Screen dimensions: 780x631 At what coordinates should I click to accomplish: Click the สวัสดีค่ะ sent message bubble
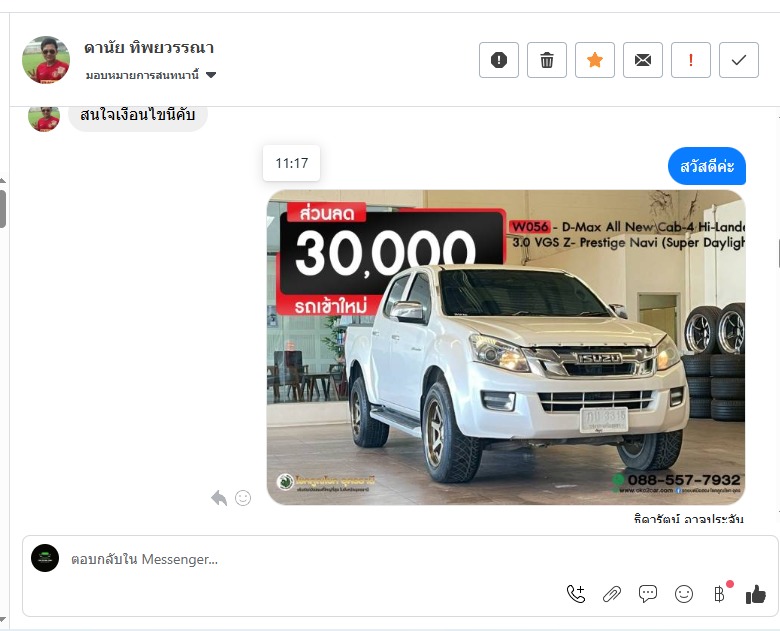point(707,166)
